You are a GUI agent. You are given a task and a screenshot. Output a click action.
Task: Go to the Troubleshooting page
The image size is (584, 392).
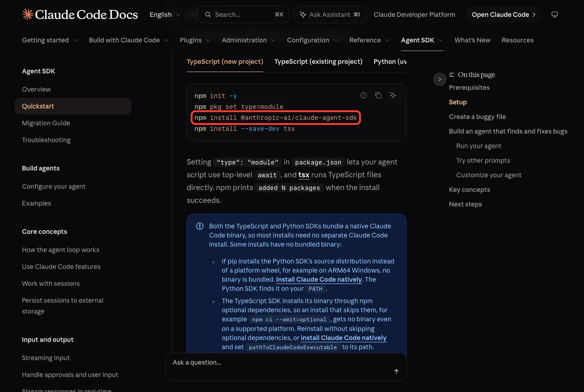46,140
